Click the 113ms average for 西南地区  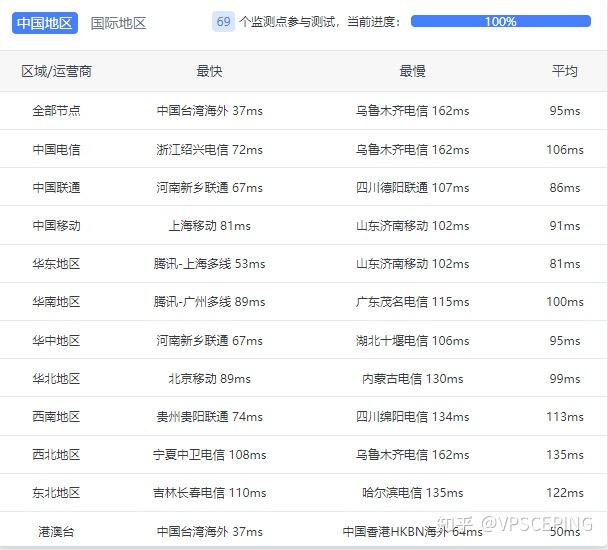[565, 417]
